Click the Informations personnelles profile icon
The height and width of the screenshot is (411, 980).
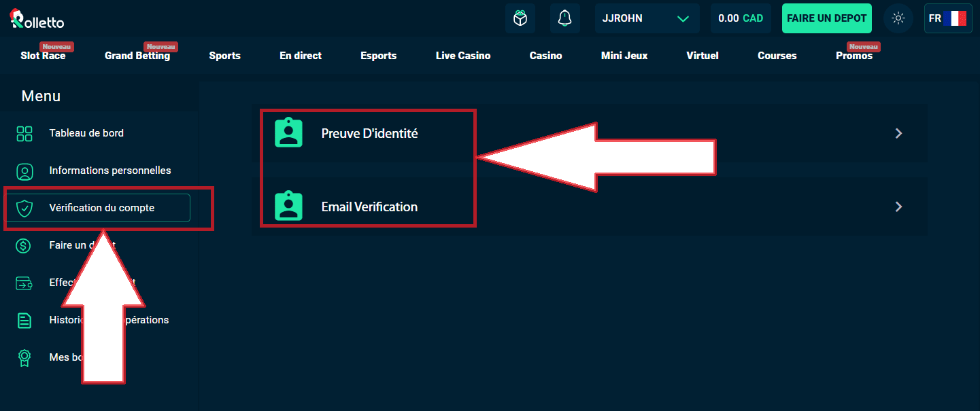pyautogui.click(x=24, y=171)
